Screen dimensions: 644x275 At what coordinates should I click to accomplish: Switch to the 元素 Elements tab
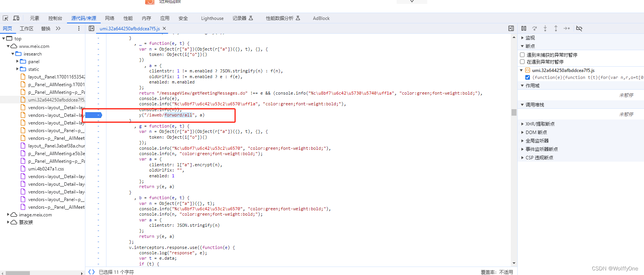tap(35, 18)
